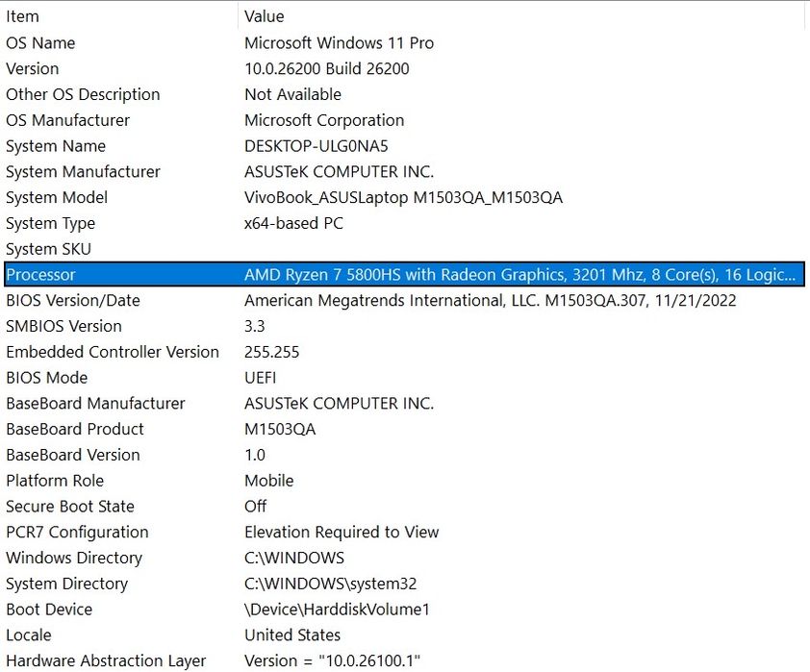
Task: Click the BIOS Version/Date row
Action: click(73, 301)
